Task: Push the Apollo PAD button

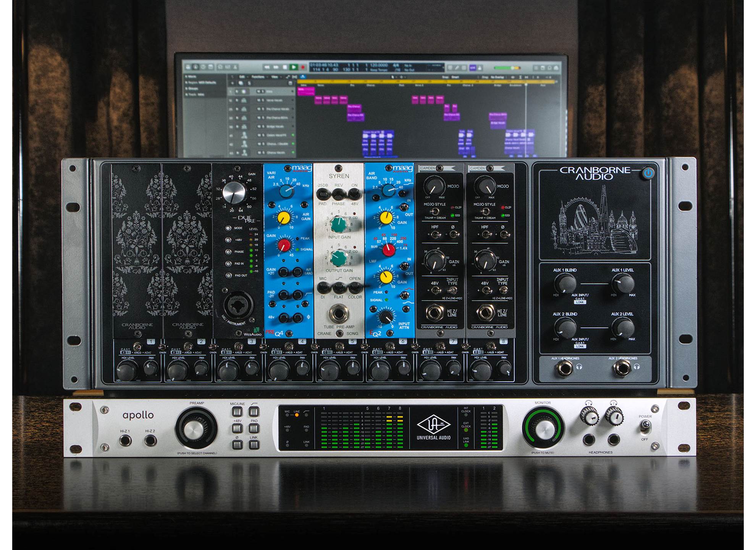Action: click(x=254, y=429)
